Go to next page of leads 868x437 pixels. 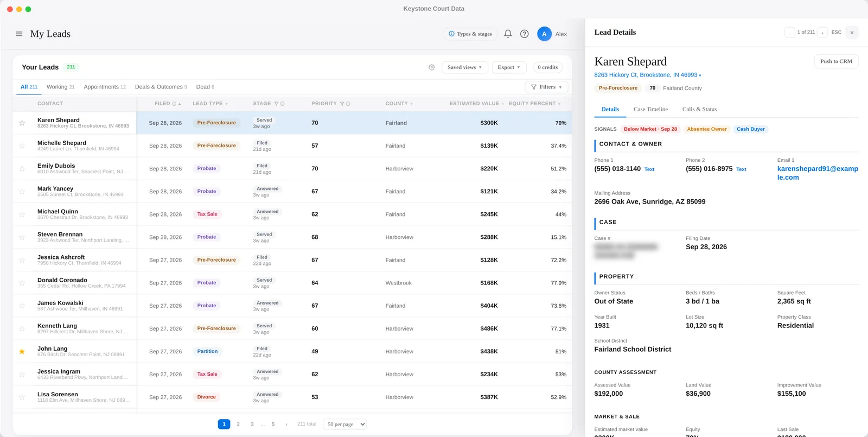pyautogui.click(x=286, y=425)
